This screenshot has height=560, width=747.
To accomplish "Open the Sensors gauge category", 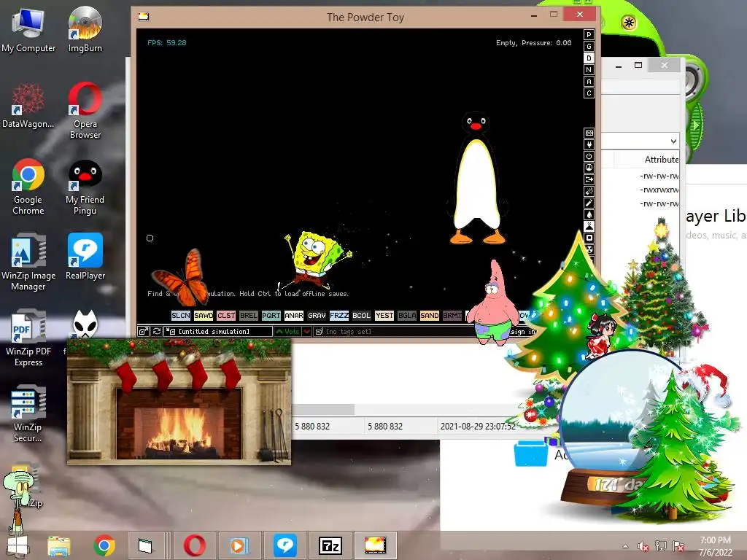I will click(x=589, y=168).
